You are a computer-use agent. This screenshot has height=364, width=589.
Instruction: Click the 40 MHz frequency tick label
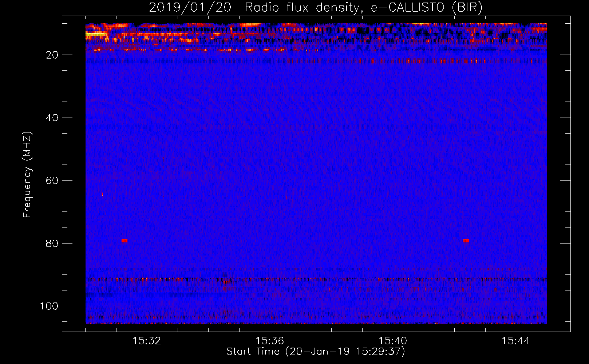[52, 118]
